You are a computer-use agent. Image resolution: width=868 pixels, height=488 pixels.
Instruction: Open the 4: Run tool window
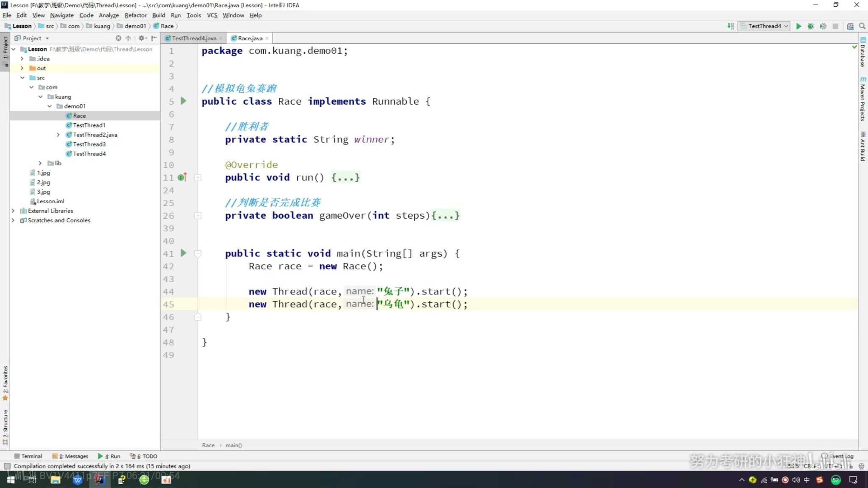pyautogui.click(x=109, y=456)
